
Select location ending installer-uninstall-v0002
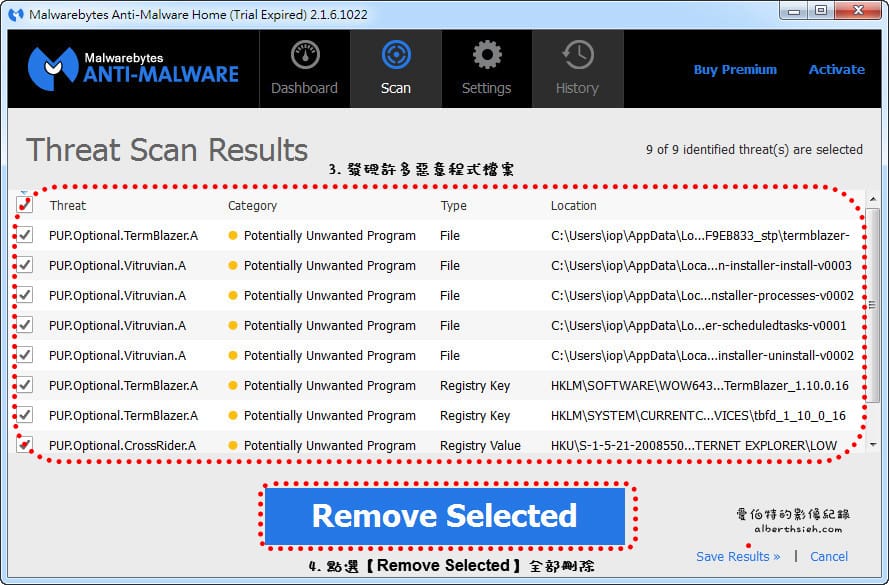(x=702, y=355)
